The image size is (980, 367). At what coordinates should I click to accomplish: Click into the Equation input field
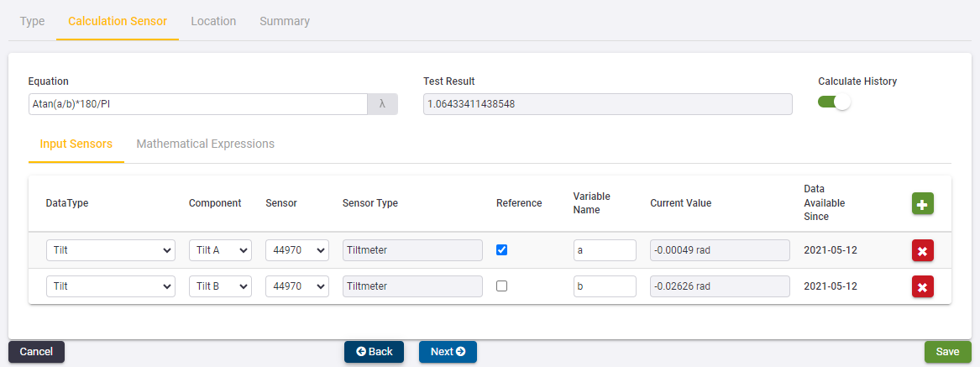click(197, 104)
